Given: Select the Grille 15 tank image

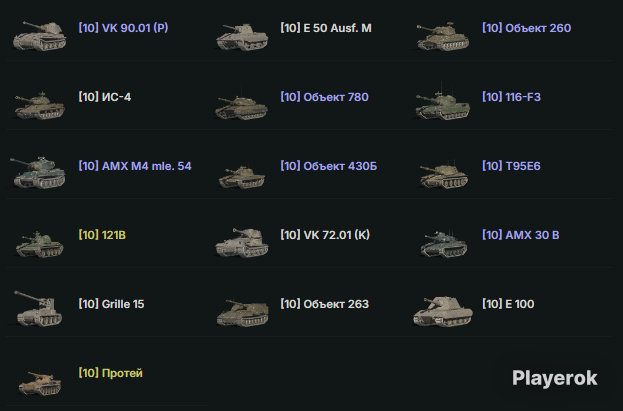Looking at the screenshot, I should 39,308.
